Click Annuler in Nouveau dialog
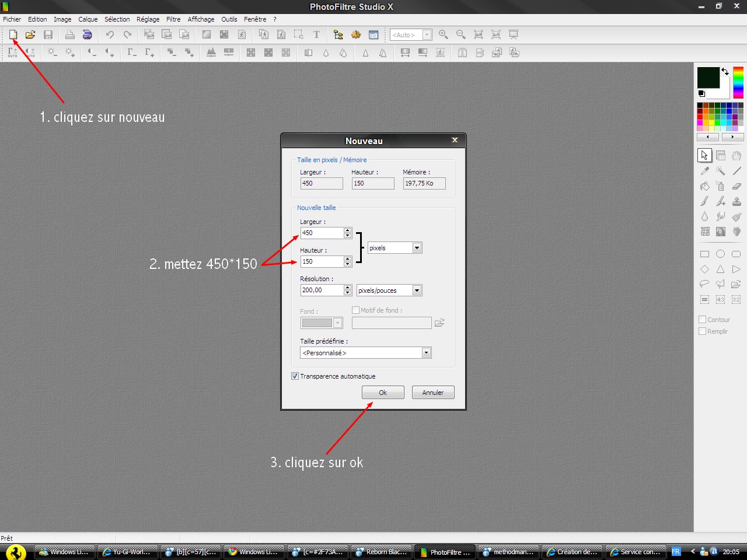 pos(433,393)
